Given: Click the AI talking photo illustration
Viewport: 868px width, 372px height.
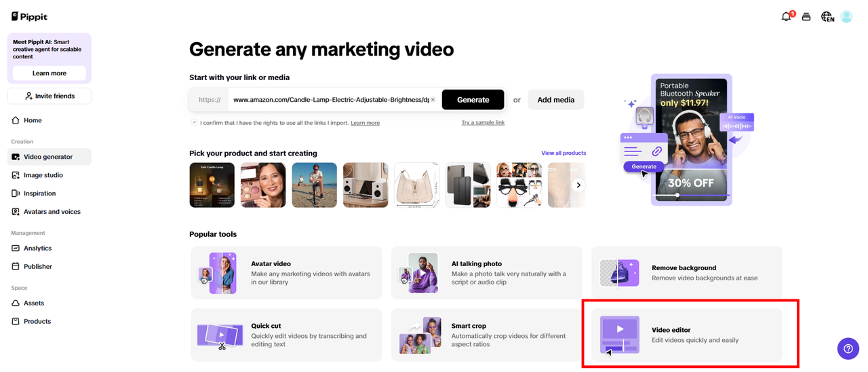Looking at the screenshot, I should [418, 273].
